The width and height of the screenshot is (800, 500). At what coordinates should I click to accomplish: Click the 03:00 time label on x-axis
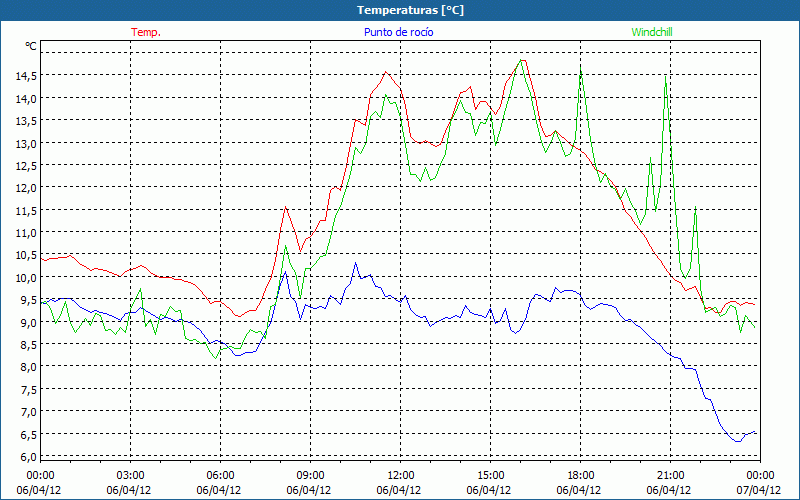[x=131, y=476]
